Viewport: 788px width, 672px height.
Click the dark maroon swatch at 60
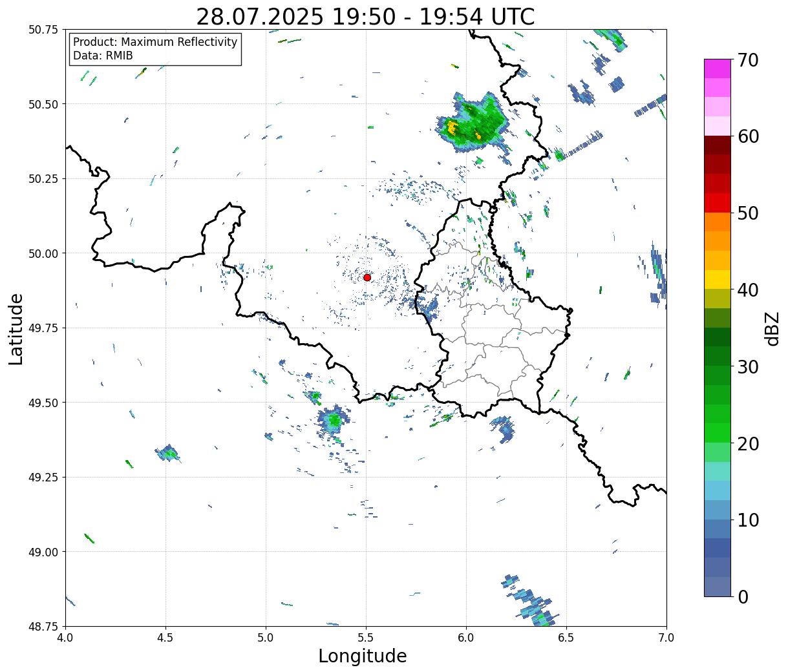(718, 145)
